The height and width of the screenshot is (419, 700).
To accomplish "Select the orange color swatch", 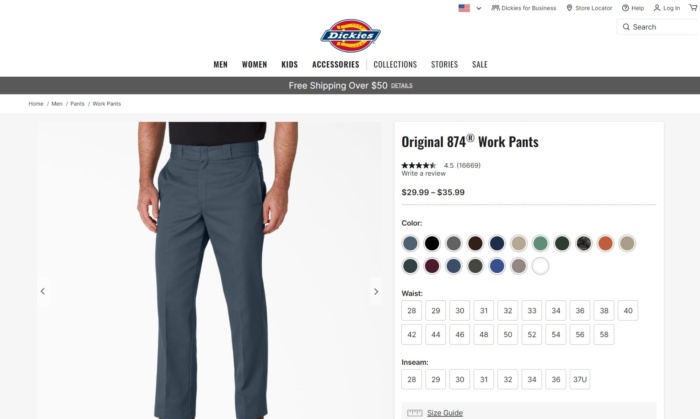I will [605, 243].
